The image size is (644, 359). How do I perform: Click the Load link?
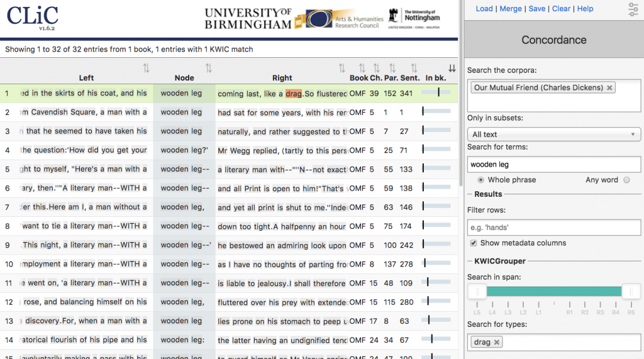[484, 9]
